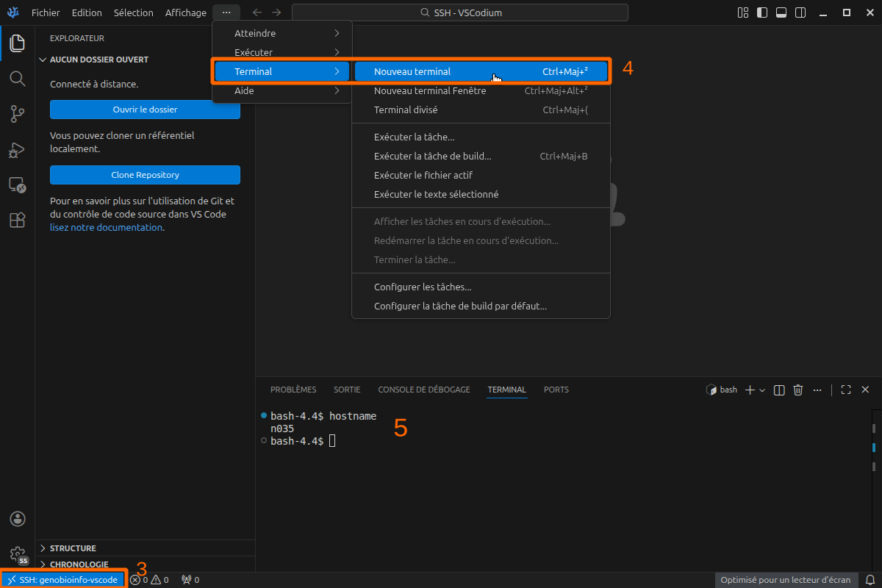Go back with the left arrow
Viewport: 882px width, 588px height.
coord(257,12)
